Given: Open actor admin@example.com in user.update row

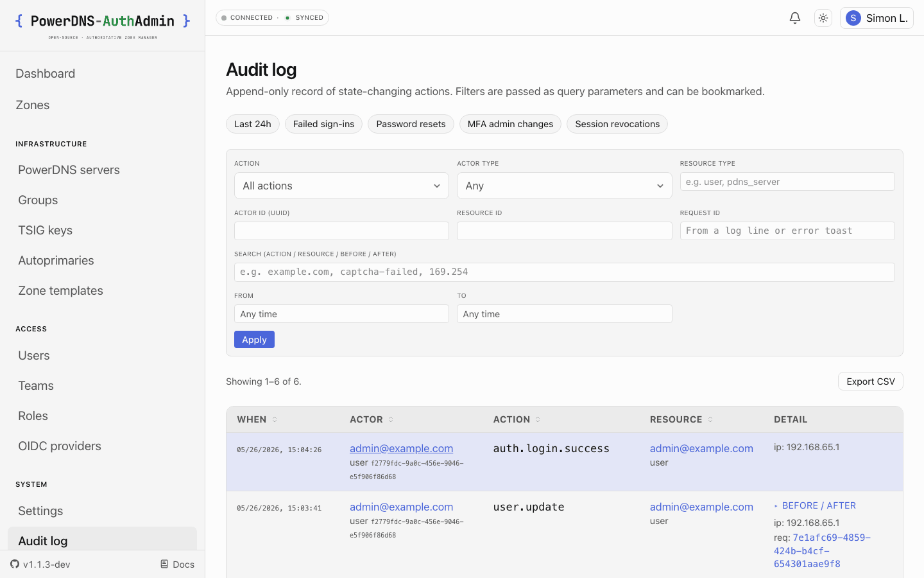Looking at the screenshot, I should pyautogui.click(x=401, y=507).
